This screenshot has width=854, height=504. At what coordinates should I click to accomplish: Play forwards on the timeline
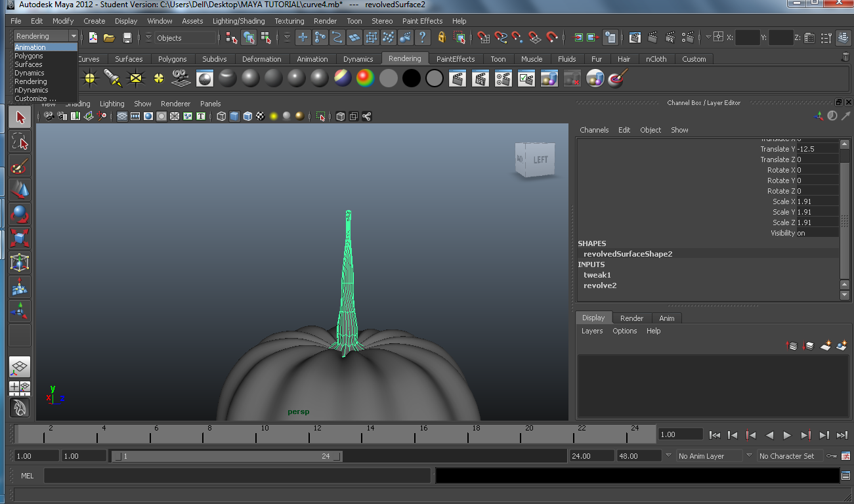788,434
